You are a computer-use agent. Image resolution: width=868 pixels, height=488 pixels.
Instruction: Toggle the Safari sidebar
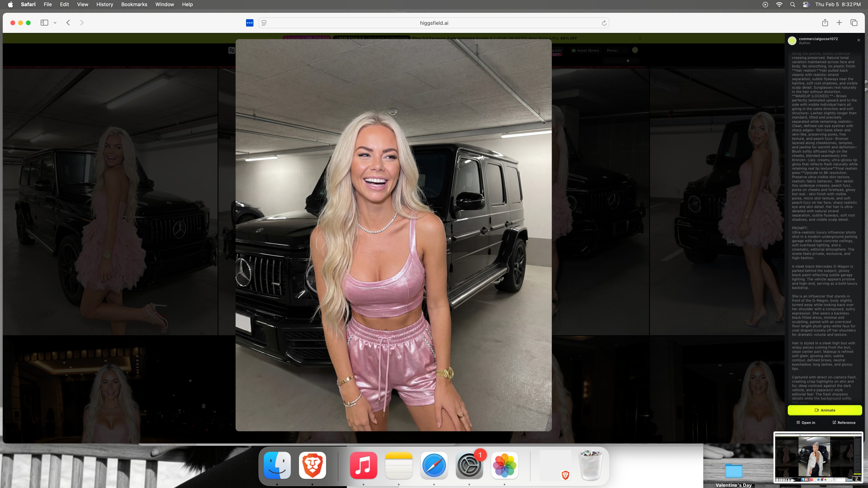pos(44,23)
